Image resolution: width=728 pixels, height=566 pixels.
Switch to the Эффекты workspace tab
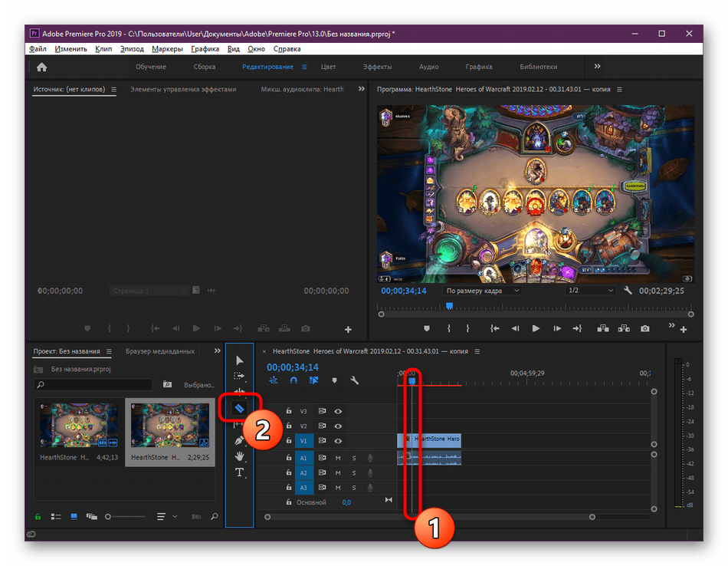pyautogui.click(x=377, y=67)
